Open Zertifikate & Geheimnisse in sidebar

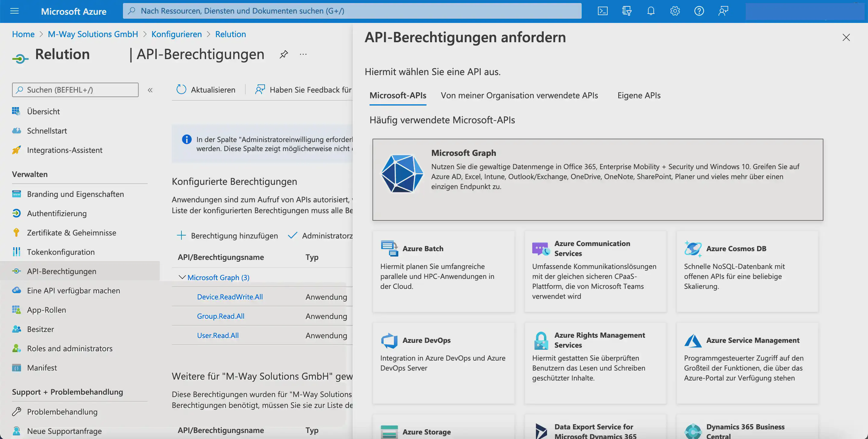[x=71, y=233]
